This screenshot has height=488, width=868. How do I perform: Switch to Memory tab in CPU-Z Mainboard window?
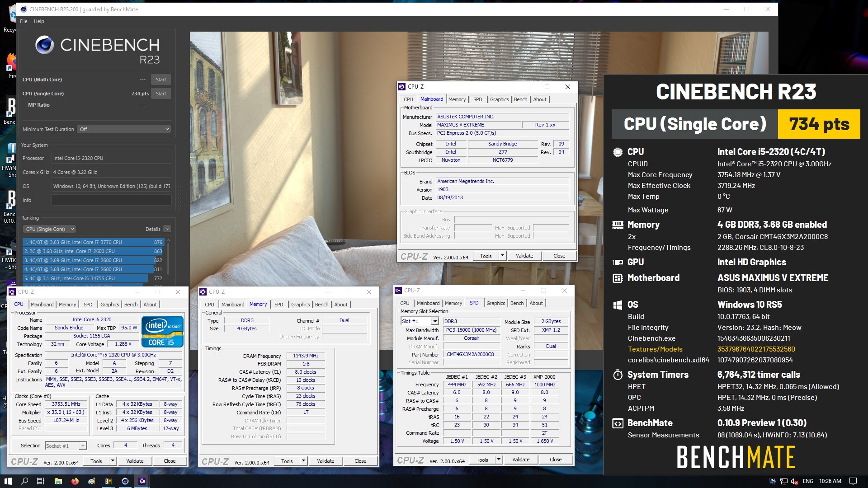[x=457, y=99]
